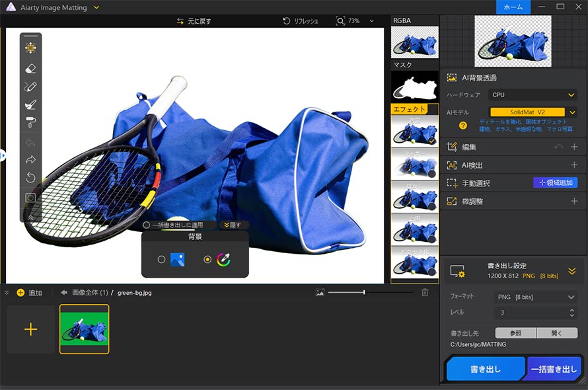Click the yellow help question mark icon
This screenshot has width=588, height=390.
click(x=463, y=125)
